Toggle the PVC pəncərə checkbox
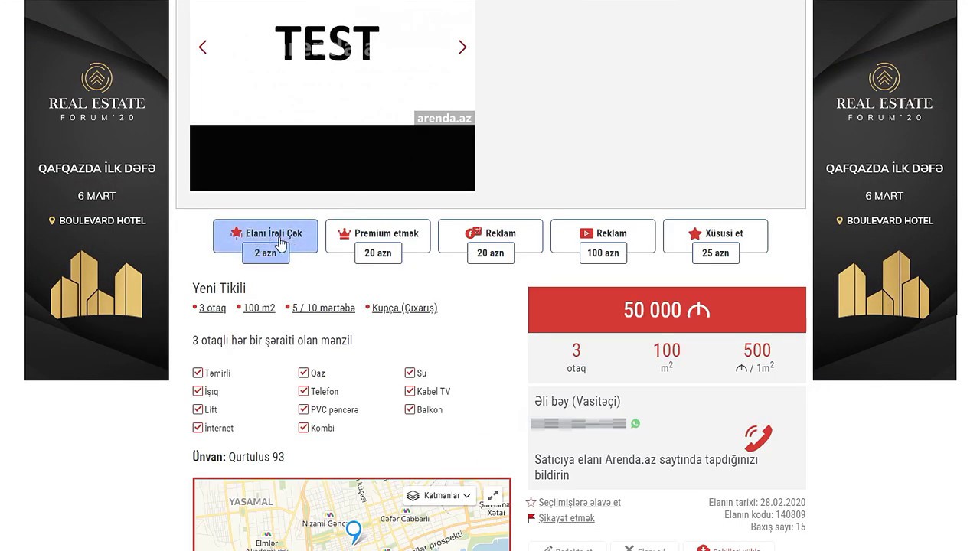980x551 pixels. click(304, 409)
